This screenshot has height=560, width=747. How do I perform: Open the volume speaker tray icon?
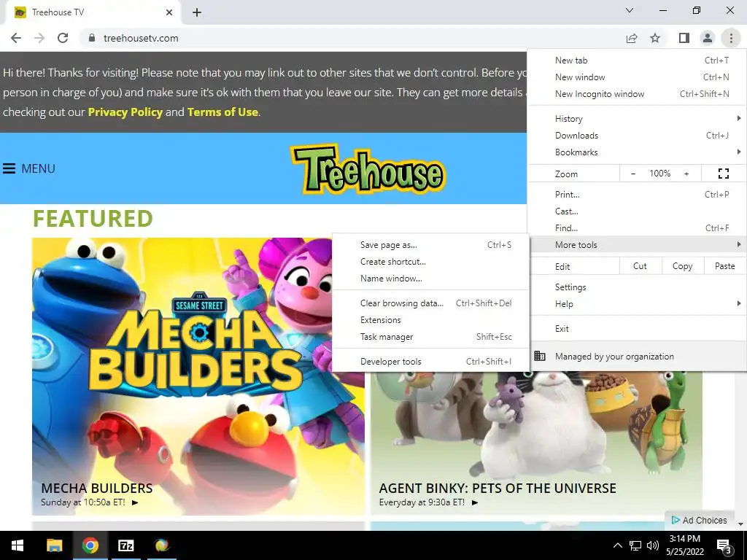pos(653,545)
